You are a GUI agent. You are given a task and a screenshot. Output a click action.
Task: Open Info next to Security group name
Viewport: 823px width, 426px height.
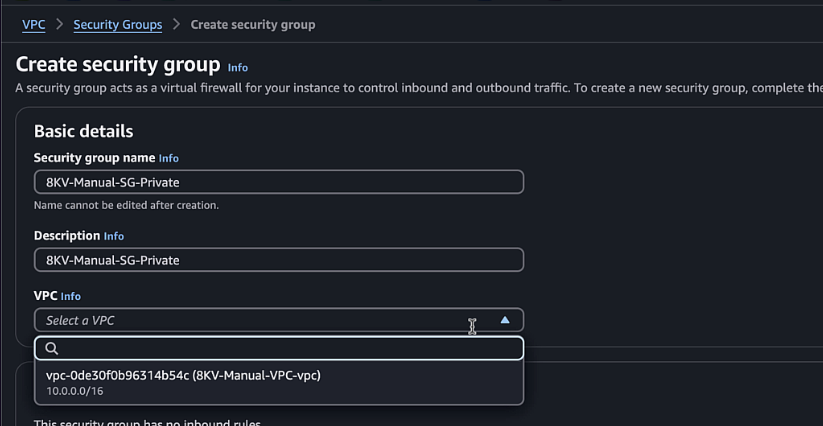click(168, 158)
